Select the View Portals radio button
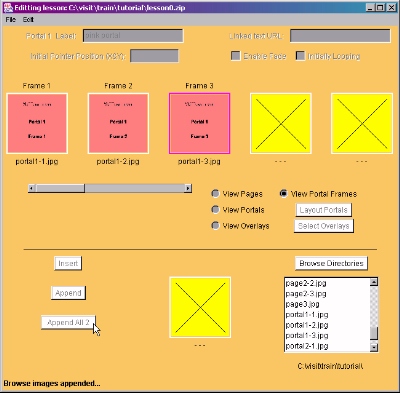The height and width of the screenshot is (393, 400). pyautogui.click(x=215, y=210)
